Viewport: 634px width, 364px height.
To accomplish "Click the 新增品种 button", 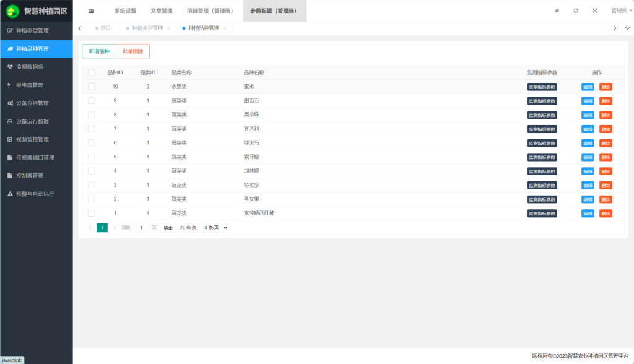I will pos(99,51).
